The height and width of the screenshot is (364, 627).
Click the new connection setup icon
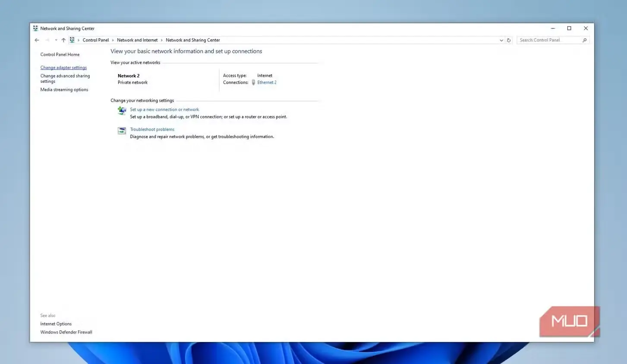[122, 111]
